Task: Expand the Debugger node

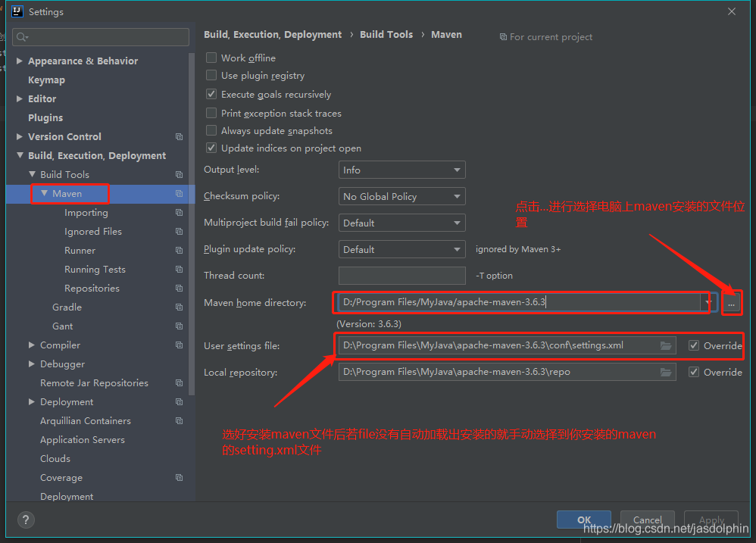Action: click(32, 364)
